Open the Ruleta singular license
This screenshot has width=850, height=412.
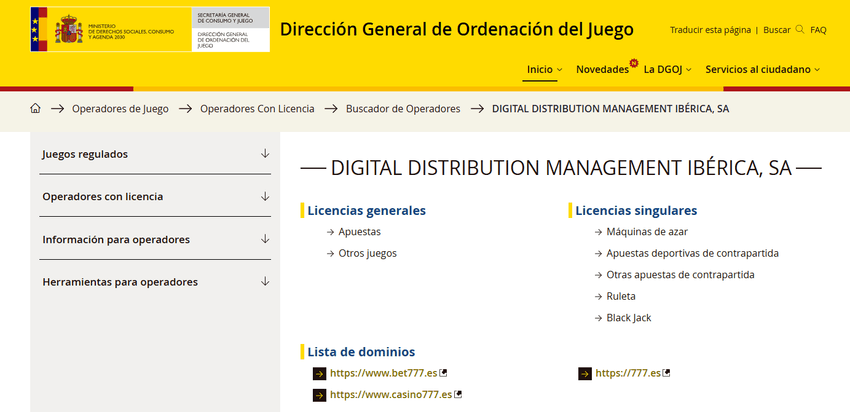(621, 297)
